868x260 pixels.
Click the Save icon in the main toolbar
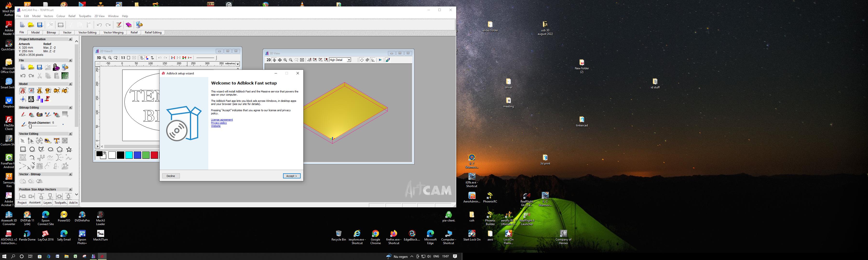[40, 25]
